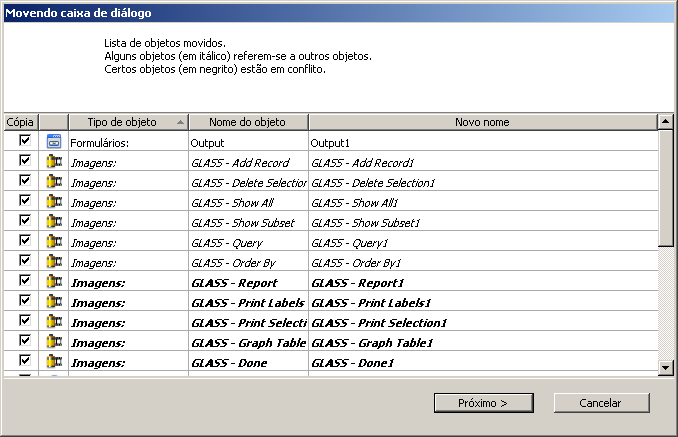Click image icon beside GLASS - Query
This screenshot has height=437, width=678.
point(54,242)
